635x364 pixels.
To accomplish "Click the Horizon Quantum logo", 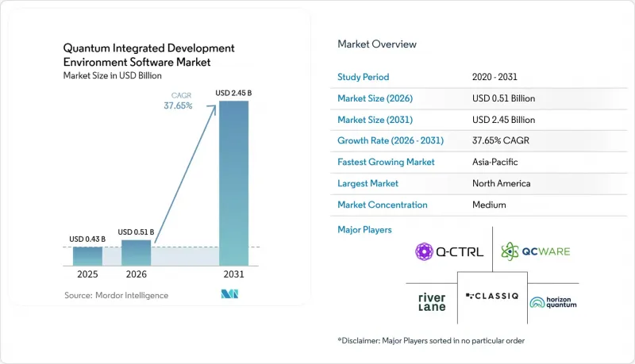I will click(x=553, y=302).
